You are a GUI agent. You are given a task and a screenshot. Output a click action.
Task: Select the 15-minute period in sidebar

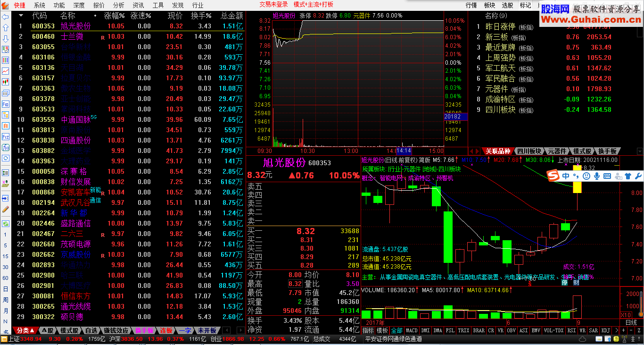(x=5, y=256)
